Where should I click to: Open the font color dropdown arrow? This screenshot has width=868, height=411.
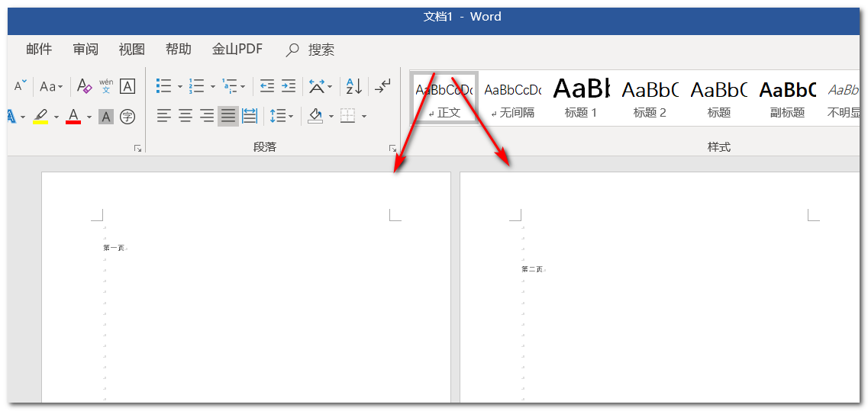click(x=89, y=117)
